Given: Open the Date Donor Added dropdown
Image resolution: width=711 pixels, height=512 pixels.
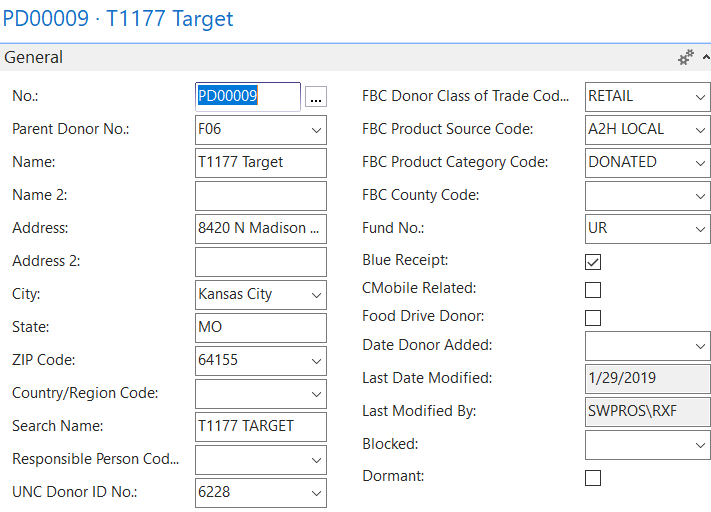Looking at the screenshot, I should pos(699,346).
